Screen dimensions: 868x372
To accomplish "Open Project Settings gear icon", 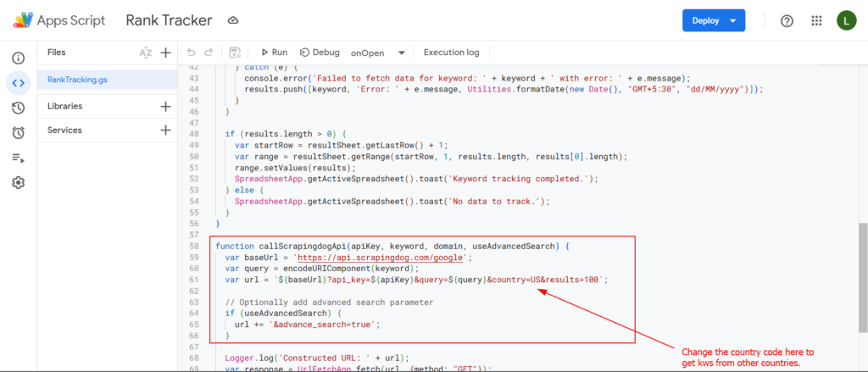I will pyautogui.click(x=18, y=182).
